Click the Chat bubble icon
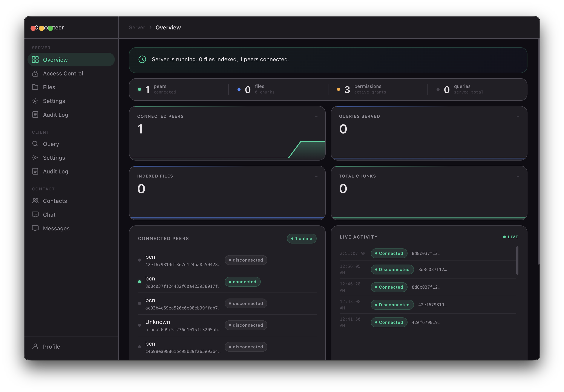Screen dimensions: 564x392 [35, 214]
